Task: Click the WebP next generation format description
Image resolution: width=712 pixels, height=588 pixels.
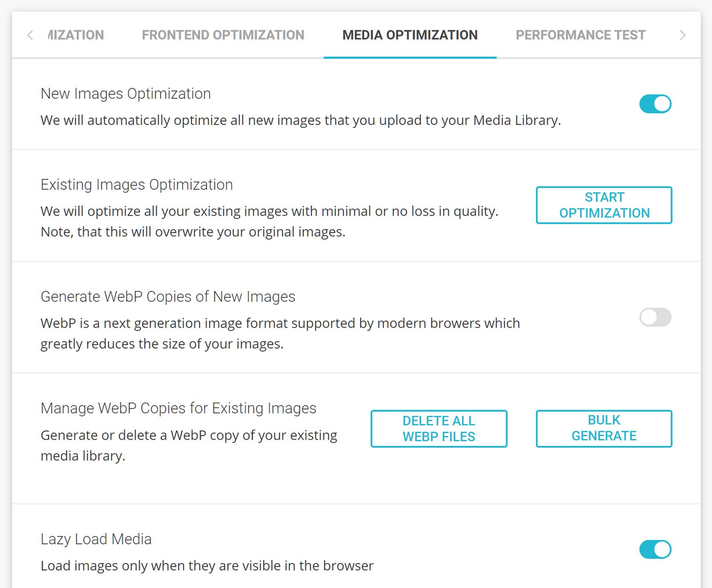Action: click(280, 333)
